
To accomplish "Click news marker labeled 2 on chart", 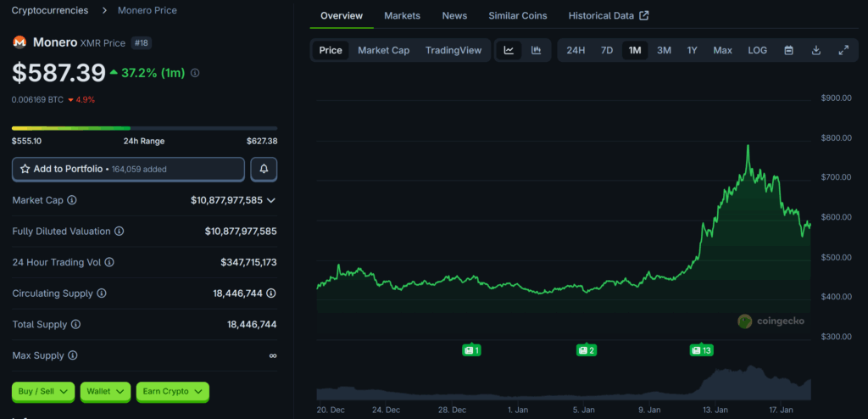I will pos(587,350).
